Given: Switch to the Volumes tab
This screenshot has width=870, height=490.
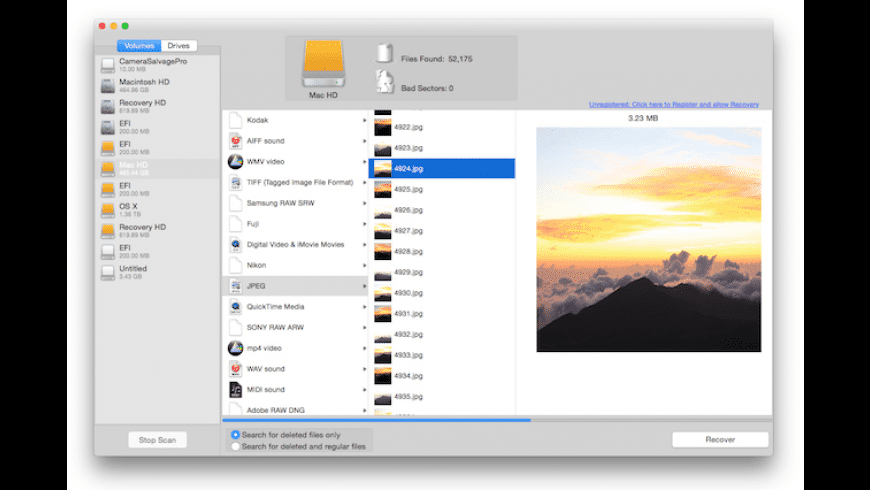Looking at the screenshot, I should [140, 46].
